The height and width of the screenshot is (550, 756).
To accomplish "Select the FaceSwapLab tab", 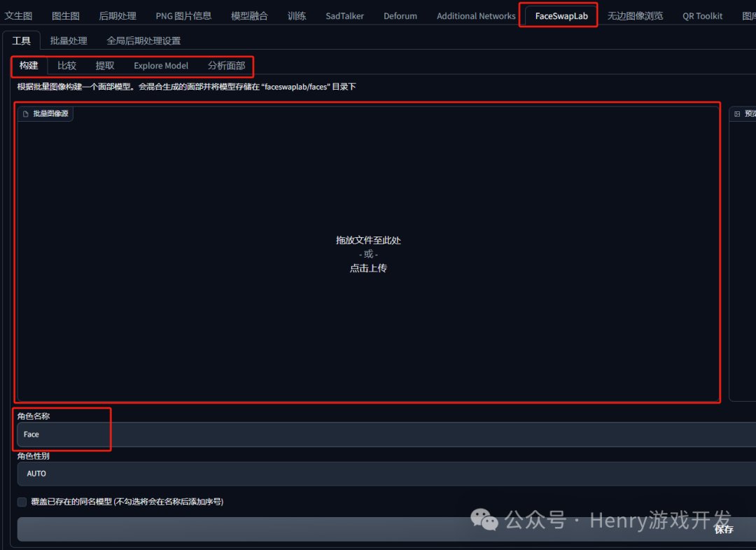I will tap(561, 16).
